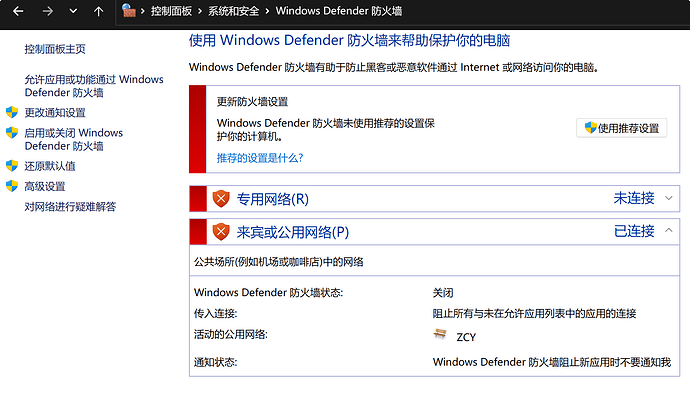Open 控制面板主页 link
The width and height of the screenshot is (690, 396).
coord(55,49)
